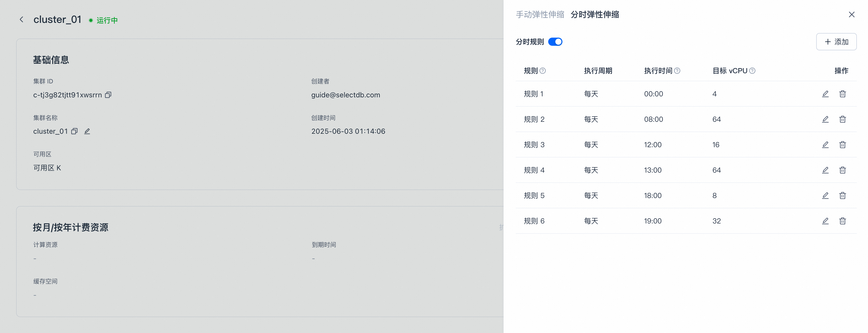This screenshot has height=333, width=868.
Task: Rename the cluster with the edit pencil
Action: tap(87, 131)
